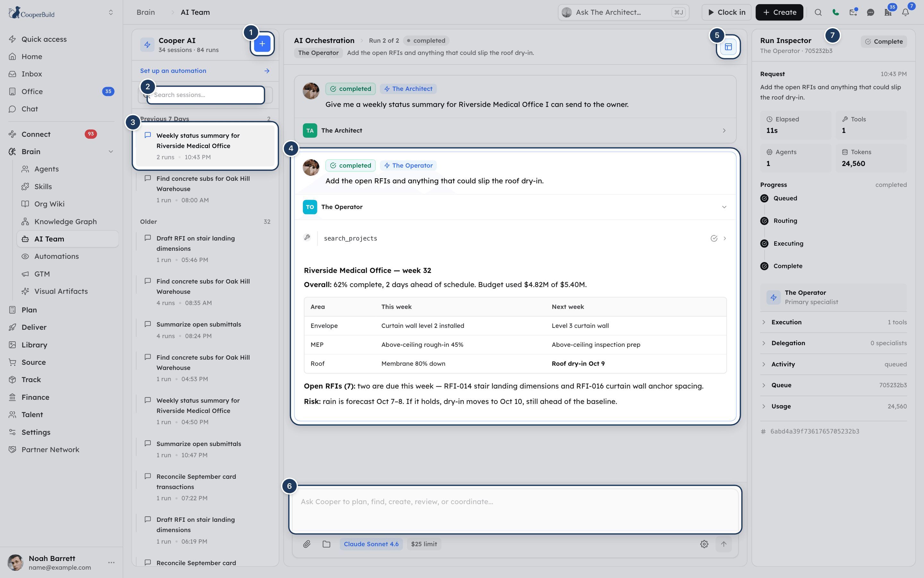Expand the Activity section in Run Inspector

tap(834, 364)
